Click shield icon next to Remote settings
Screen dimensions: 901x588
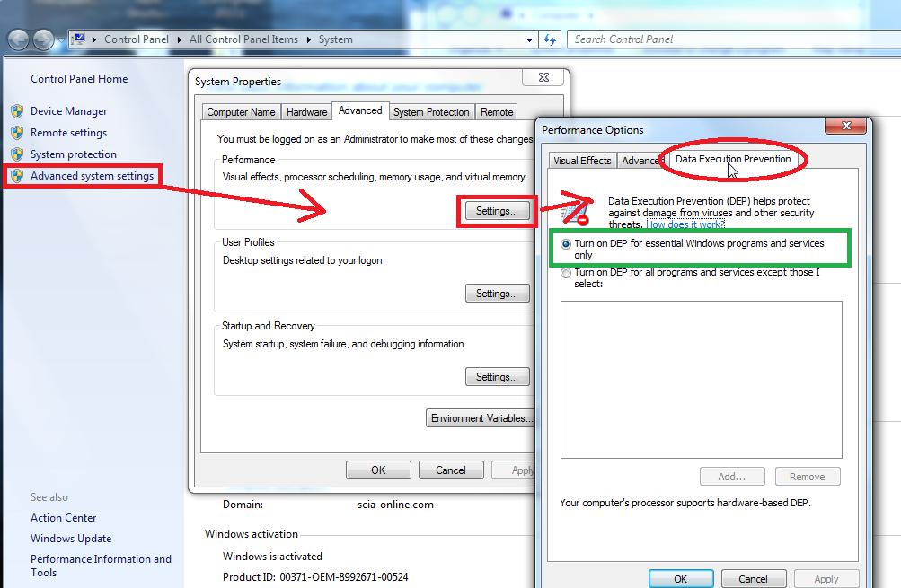pos(17,133)
